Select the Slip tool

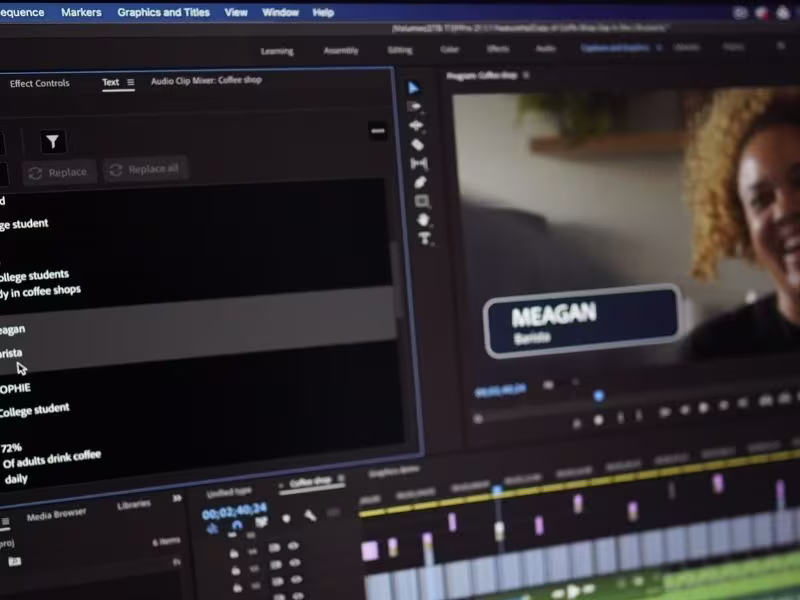(419, 164)
